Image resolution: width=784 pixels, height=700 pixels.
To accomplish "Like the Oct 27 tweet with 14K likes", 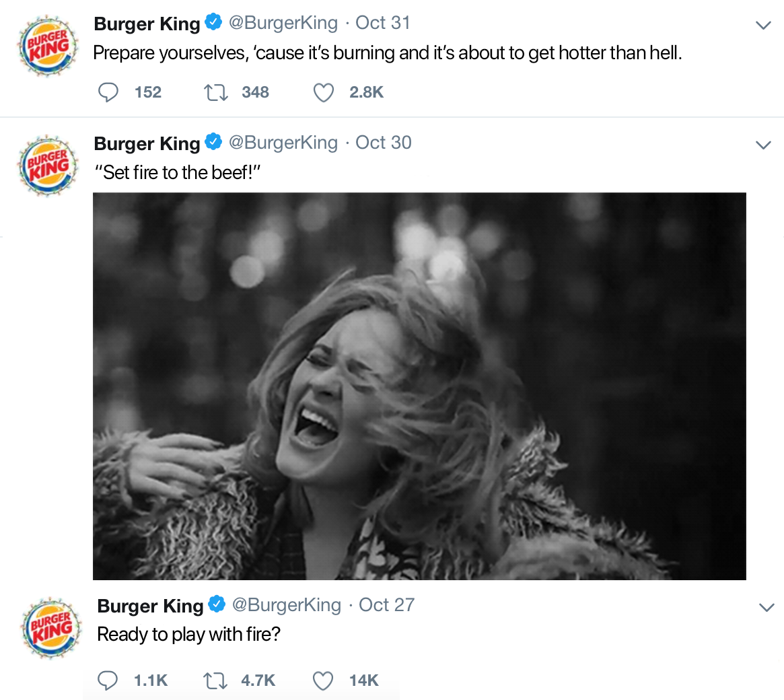I will click(x=323, y=680).
